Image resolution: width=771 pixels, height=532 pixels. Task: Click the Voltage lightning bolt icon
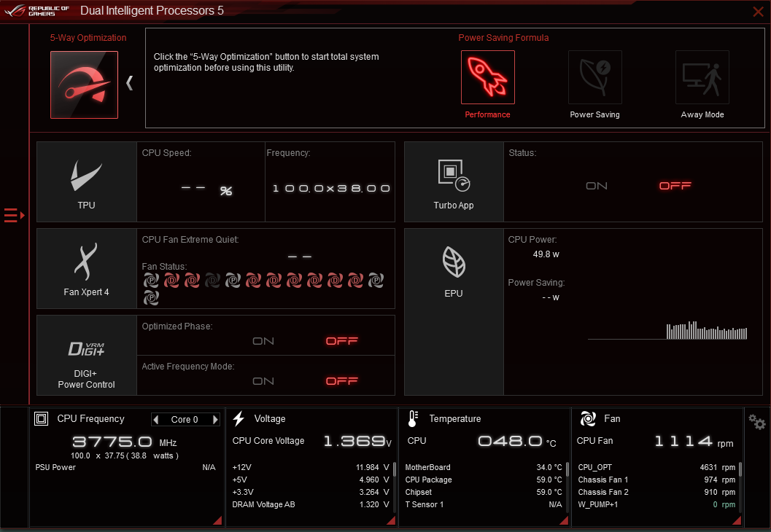pyautogui.click(x=239, y=418)
